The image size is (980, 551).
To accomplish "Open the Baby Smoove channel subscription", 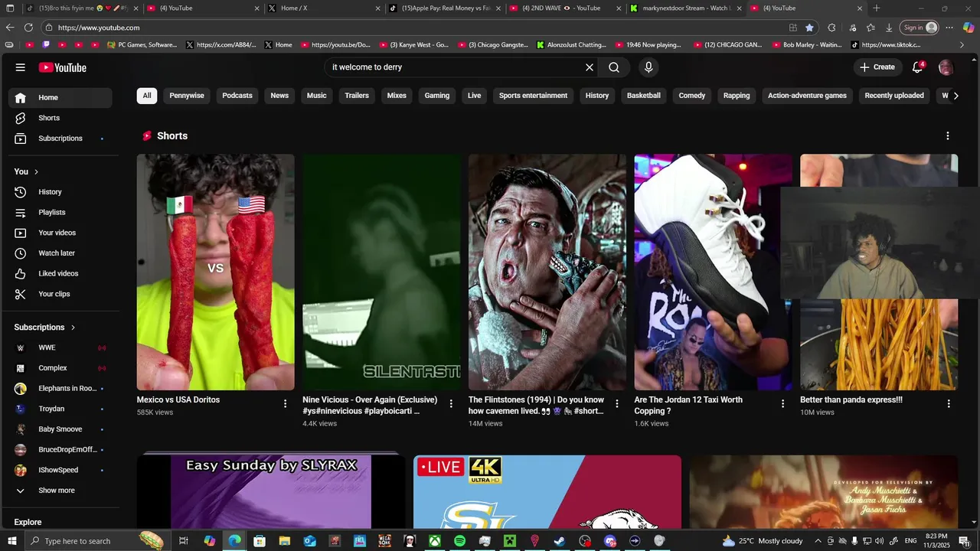I will 60,429.
